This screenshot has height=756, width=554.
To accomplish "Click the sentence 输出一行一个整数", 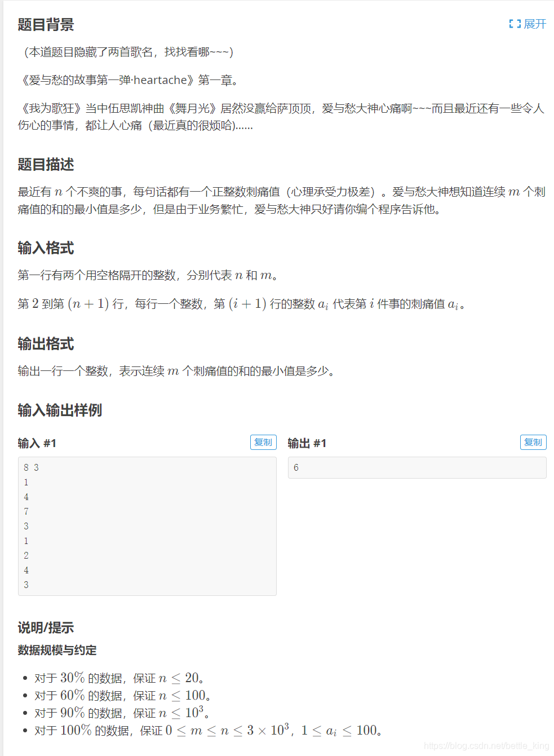I will [177, 371].
